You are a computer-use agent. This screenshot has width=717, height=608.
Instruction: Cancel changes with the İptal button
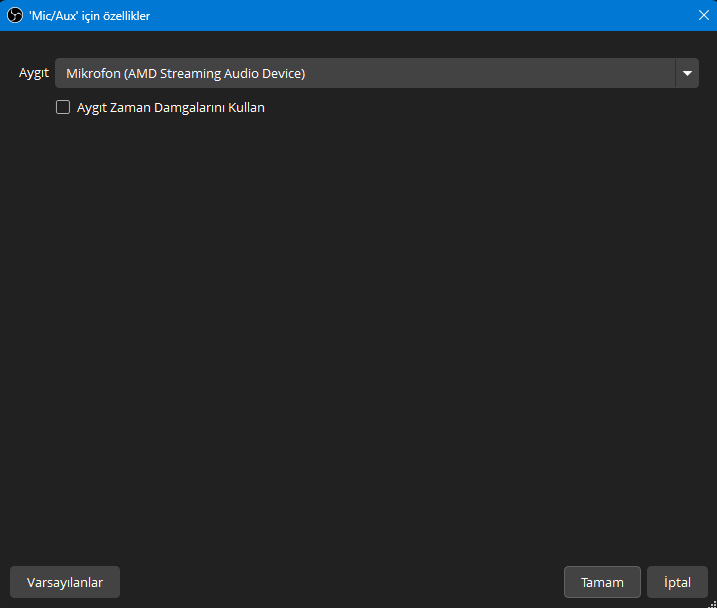pos(677,582)
